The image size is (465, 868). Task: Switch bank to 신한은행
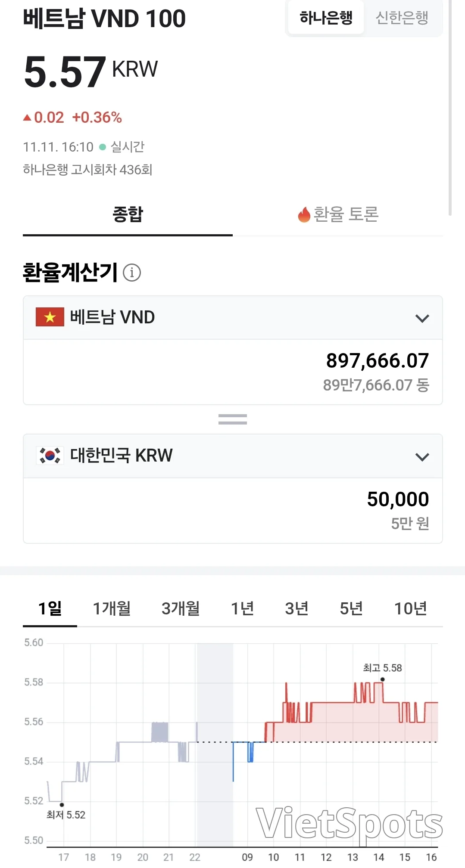(402, 18)
